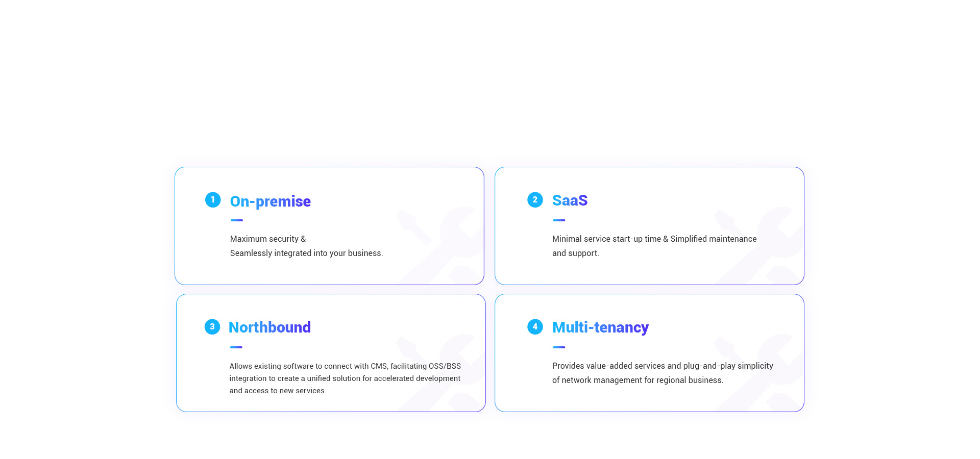
Task: Click the gradient underline below Northbound
Action: coord(236,347)
